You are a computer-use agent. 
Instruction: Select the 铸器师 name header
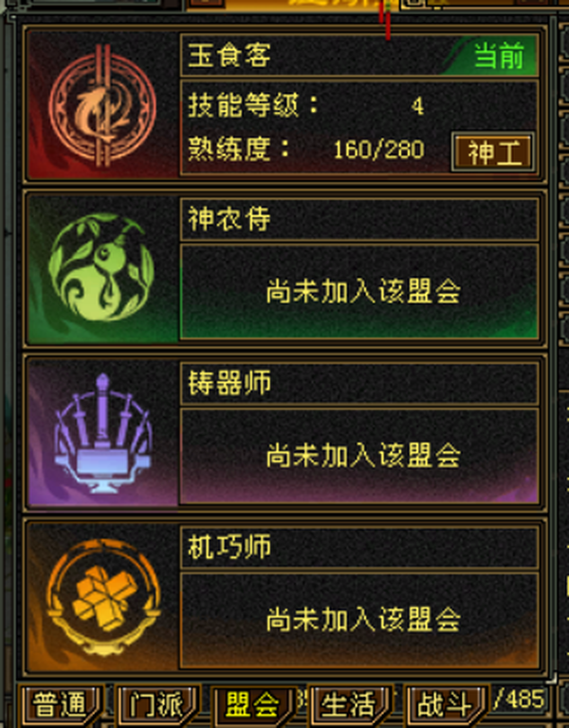pos(359,383)
